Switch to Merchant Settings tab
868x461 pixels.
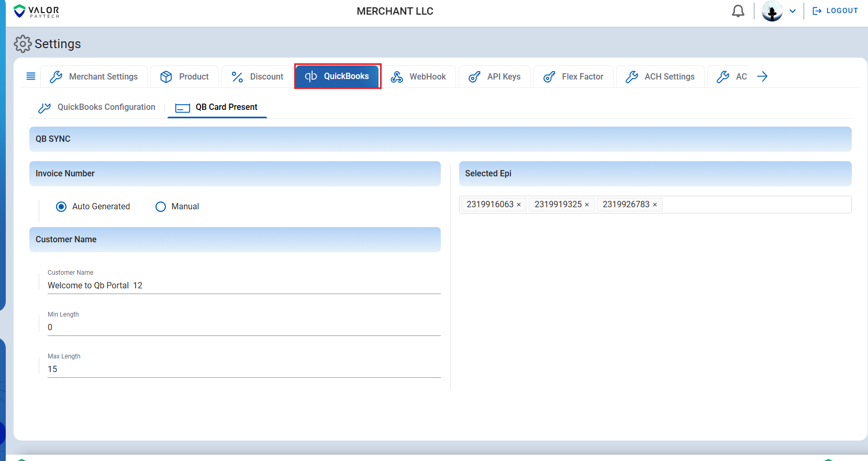(94, 77)
